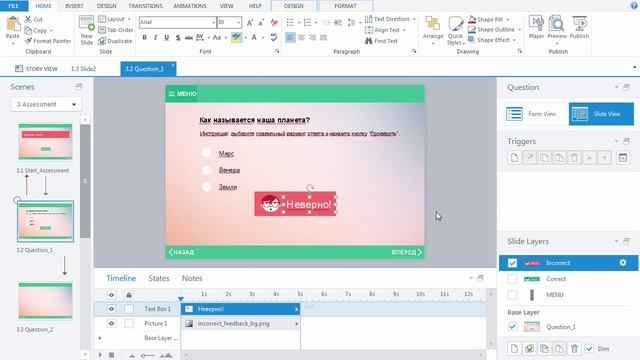
Task: Add a New Slide
Action: tap(87, 30)
